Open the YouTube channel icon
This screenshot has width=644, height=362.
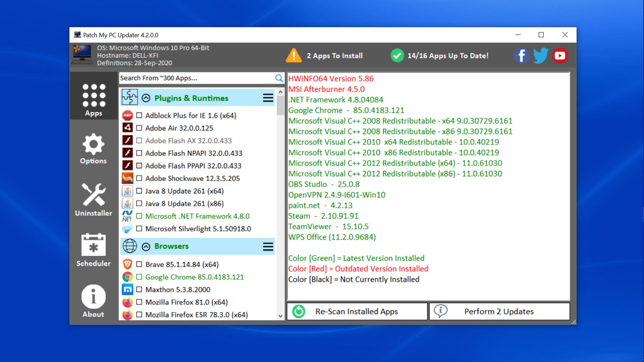click(560, 56)
